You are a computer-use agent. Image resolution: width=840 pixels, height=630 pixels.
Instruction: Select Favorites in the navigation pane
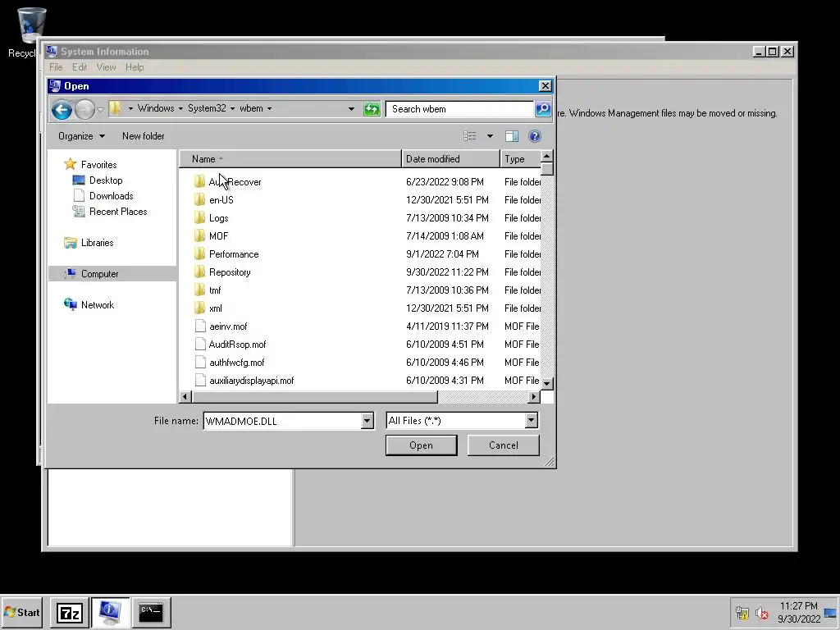coord(98,164)
